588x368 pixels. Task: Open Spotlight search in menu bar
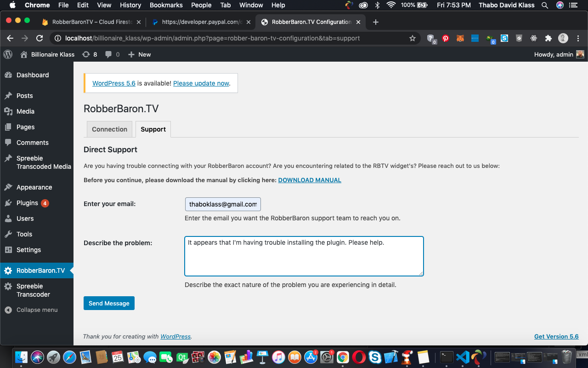(545, 5)
